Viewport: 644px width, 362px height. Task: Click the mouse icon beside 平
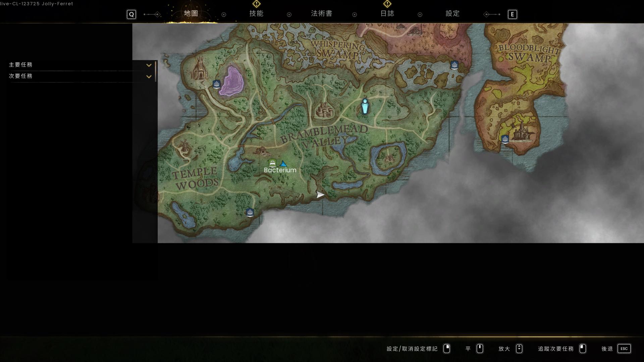click(480, 349)
